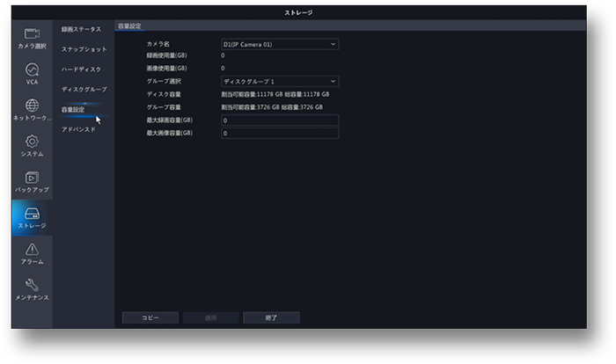The width and height of the screenshot is (616, 364).
Task: Switch to ディスクグループ submenu entry
Action: pyautogui.click(x=84, y=90)
